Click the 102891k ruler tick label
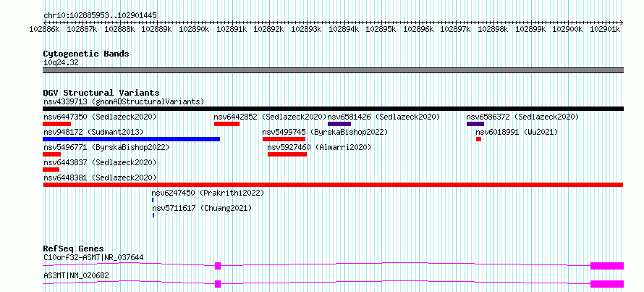644x292 pixels. (232, 29)
